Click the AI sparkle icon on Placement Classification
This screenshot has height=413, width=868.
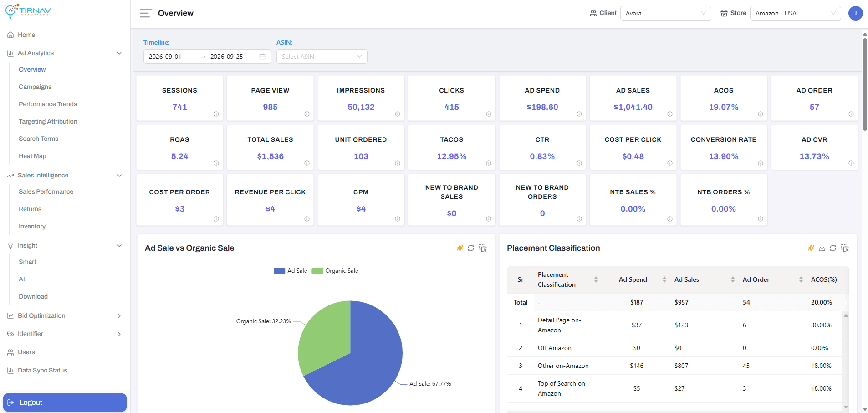click(811, 248)
